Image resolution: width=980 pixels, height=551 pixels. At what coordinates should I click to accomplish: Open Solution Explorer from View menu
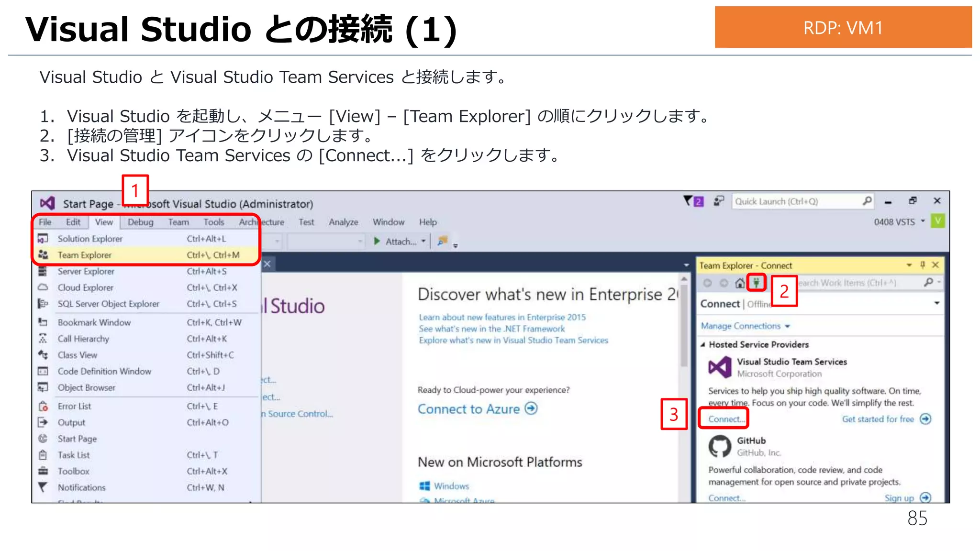[146, 239]
